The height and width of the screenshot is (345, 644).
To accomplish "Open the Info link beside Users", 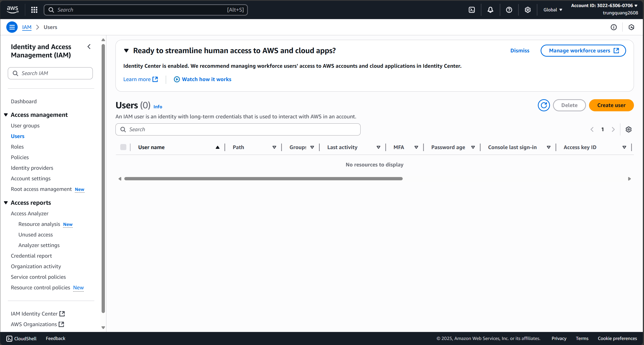I will (x=158, y=107).
